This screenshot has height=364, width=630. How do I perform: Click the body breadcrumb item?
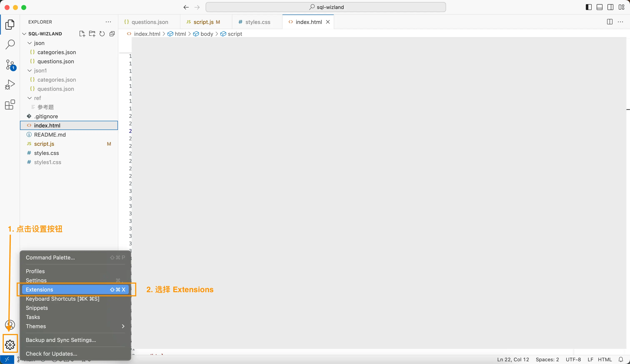pyautogui.click(x=207, y=34)
